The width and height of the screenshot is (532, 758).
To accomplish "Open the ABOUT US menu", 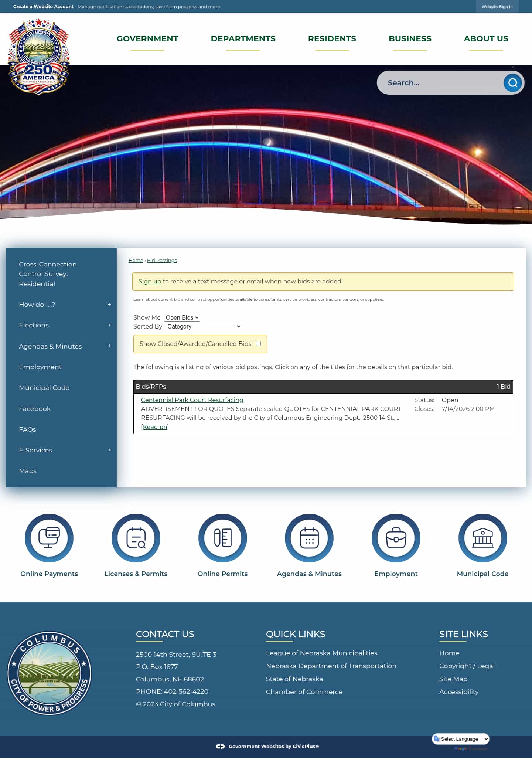I will (x=486, y=39).
